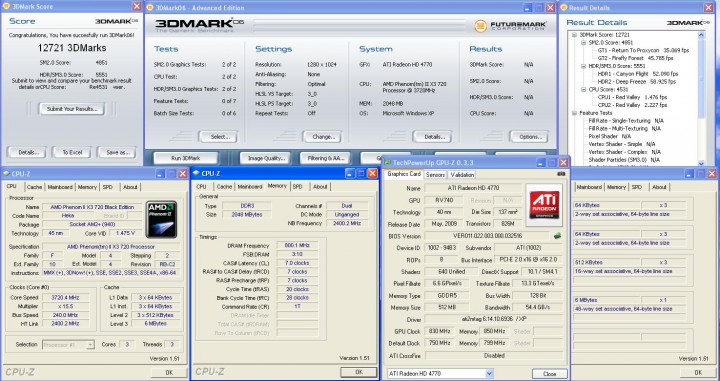Screen dimensions: 720x381
Task: Click the Result Details scrollbar down arrow
Action: point(701,162)
